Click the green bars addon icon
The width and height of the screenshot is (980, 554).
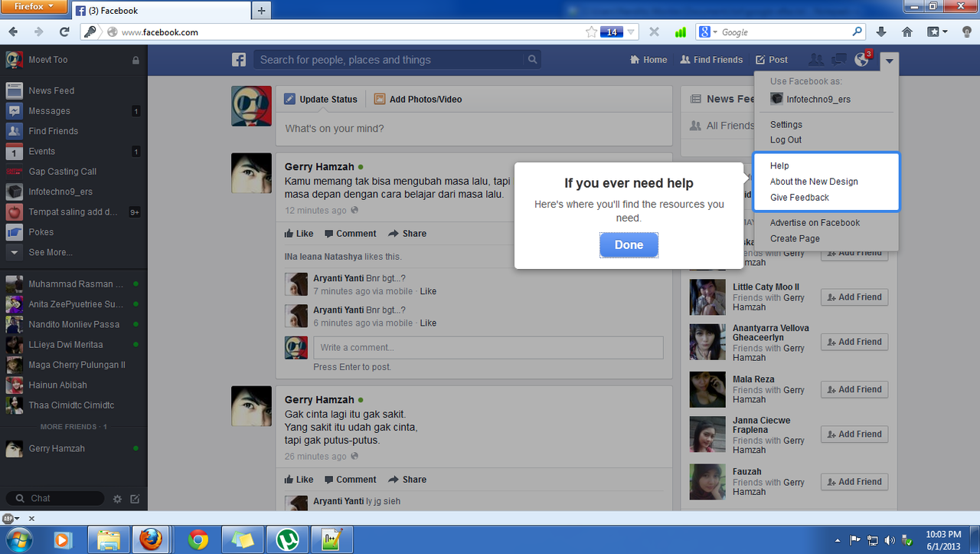coord(680,32)
